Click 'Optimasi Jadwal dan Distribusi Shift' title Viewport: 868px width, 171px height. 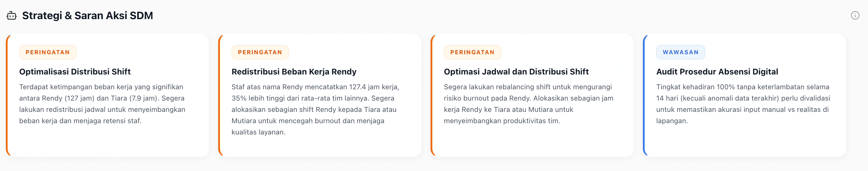point(516,72)
